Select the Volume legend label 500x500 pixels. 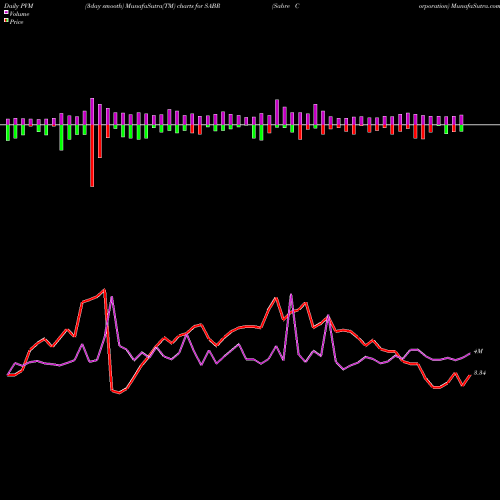(x=19, y=14)
